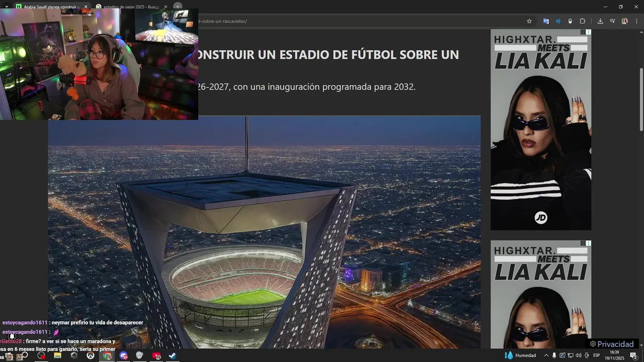The image size is (644, 362).
Task: Open the bottom ad's three-dot options
Action: pos(589,243)
